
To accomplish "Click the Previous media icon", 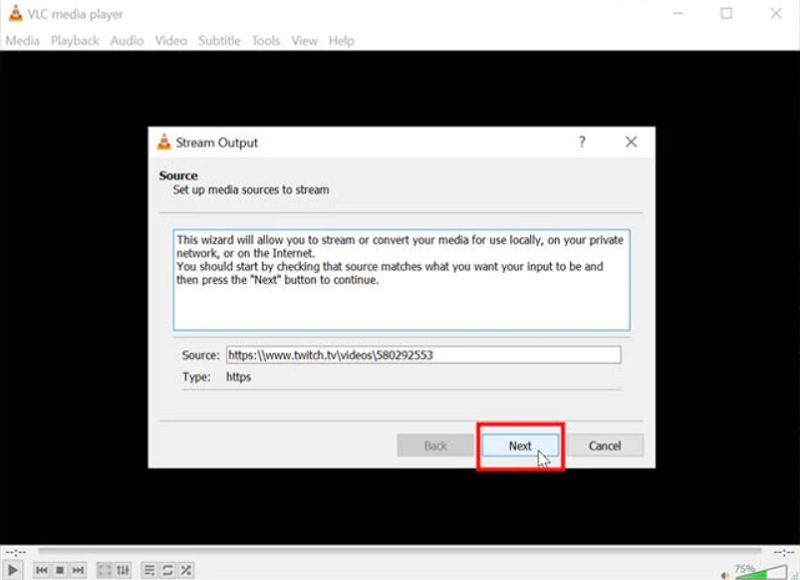I will point(41,569).
